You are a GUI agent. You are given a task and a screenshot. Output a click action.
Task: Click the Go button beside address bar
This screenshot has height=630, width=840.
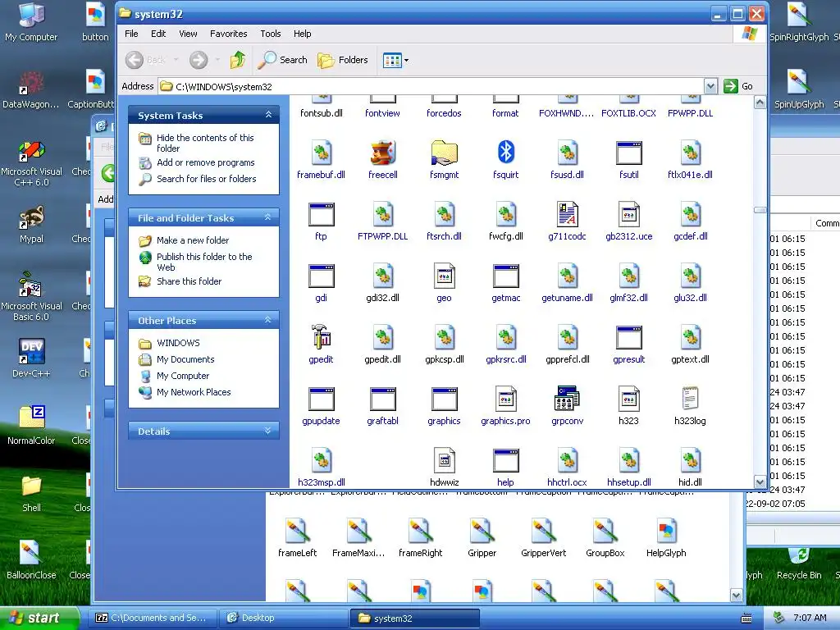click(739, 86)
